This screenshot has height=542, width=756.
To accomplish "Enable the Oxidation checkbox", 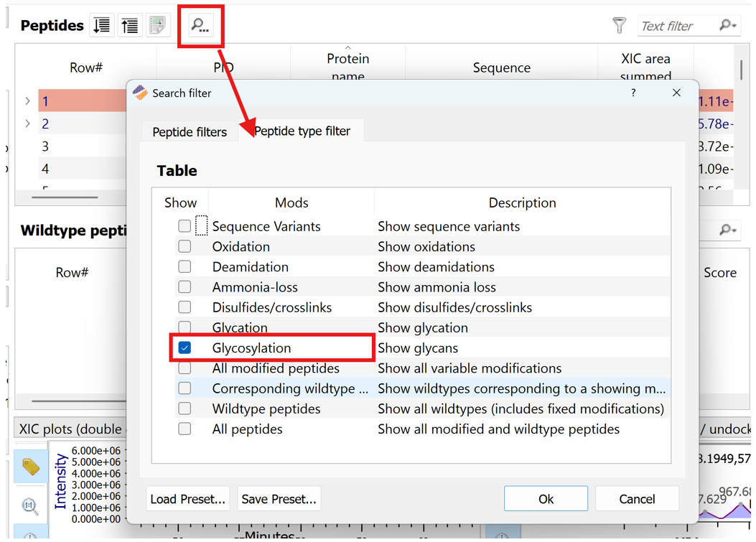I will pos(185,246).
